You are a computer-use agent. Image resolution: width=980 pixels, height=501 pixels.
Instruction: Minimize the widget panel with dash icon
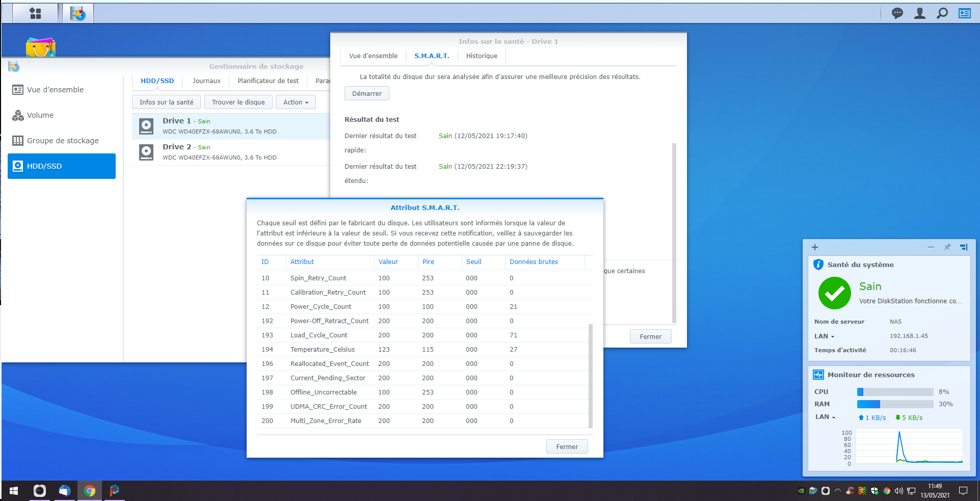[931, 247]
